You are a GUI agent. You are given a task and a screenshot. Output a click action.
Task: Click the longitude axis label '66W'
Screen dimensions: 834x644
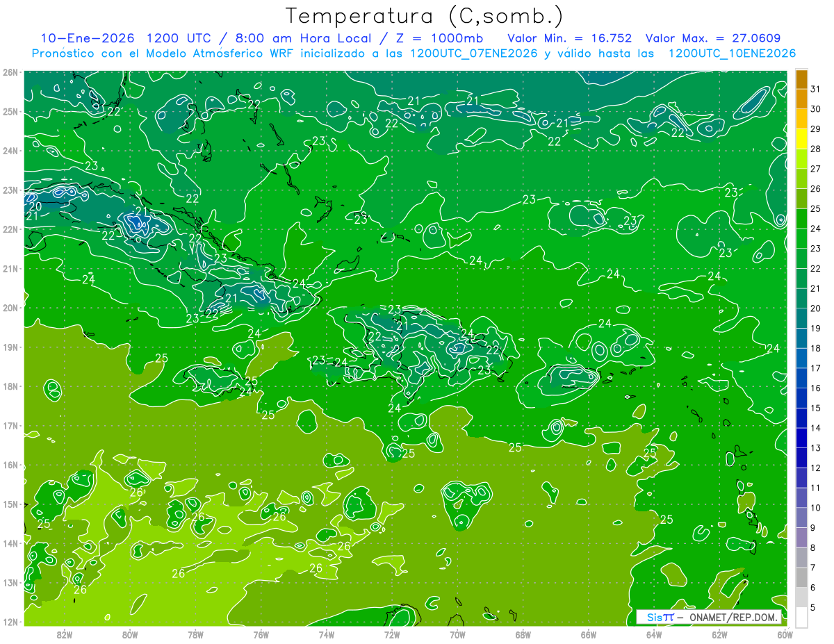click(588, 634)
